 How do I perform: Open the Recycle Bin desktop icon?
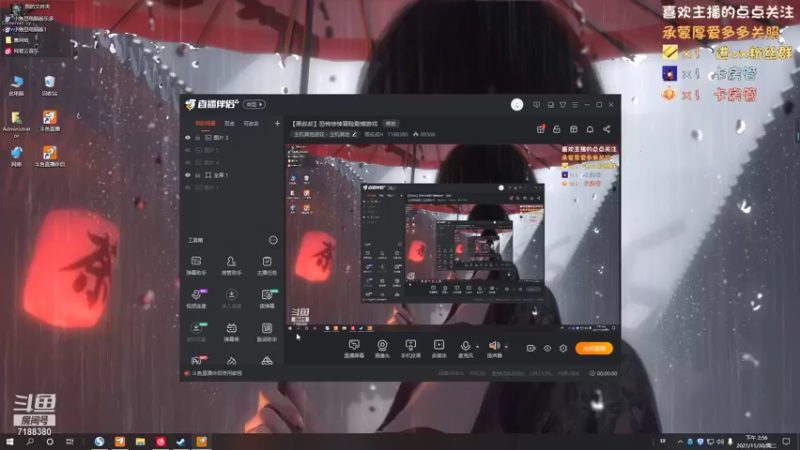pyautogui.click(x=49, y=86)
